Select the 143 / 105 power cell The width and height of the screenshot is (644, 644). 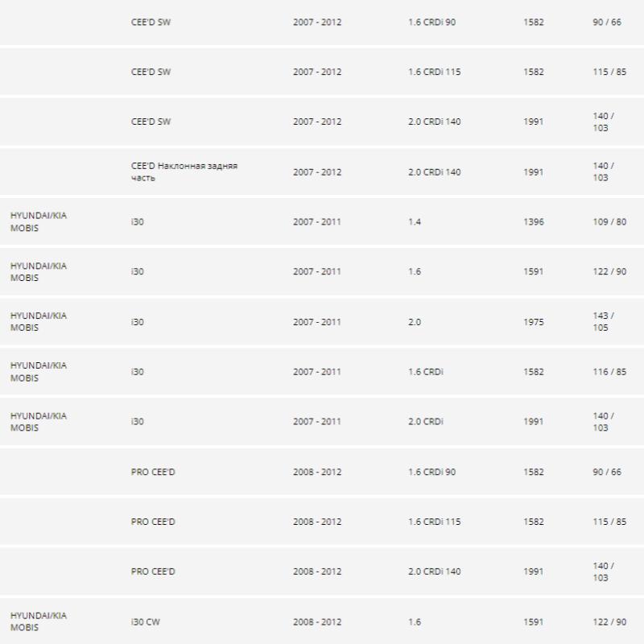pyautogui.click(x=604, y=322)
